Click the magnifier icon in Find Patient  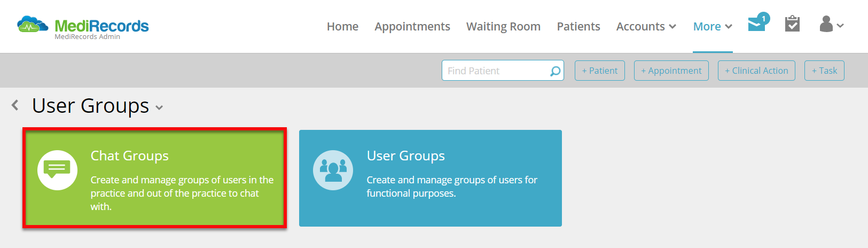point(556,71)
